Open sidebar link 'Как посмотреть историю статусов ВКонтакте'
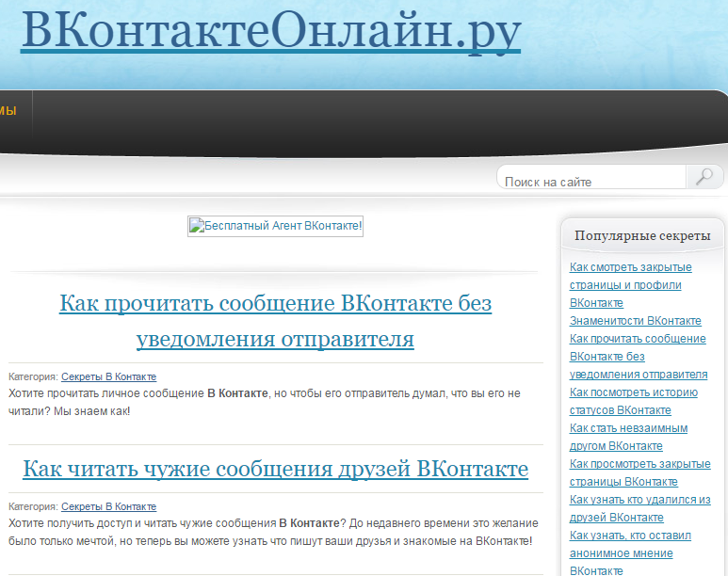 634,401
